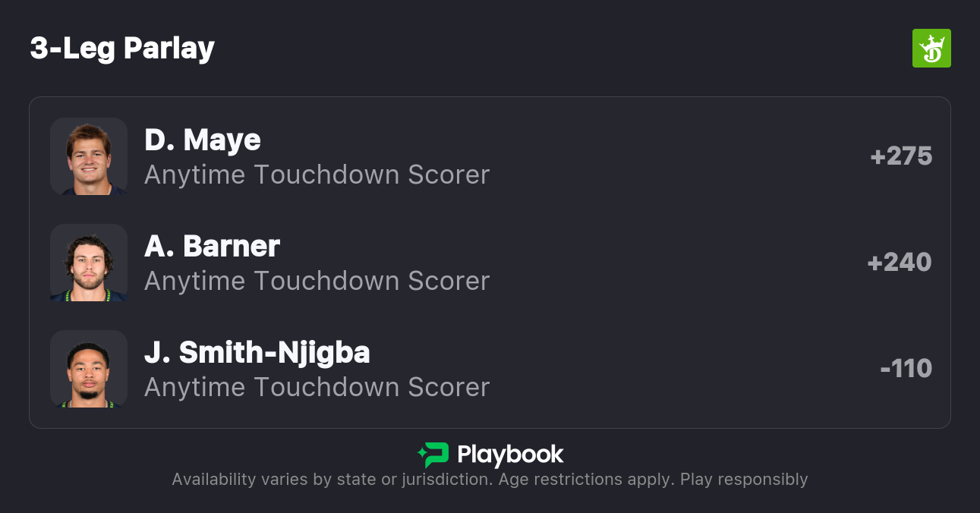Select the A. Barner player name
This screenshot has width=980, height=513.
213,246
